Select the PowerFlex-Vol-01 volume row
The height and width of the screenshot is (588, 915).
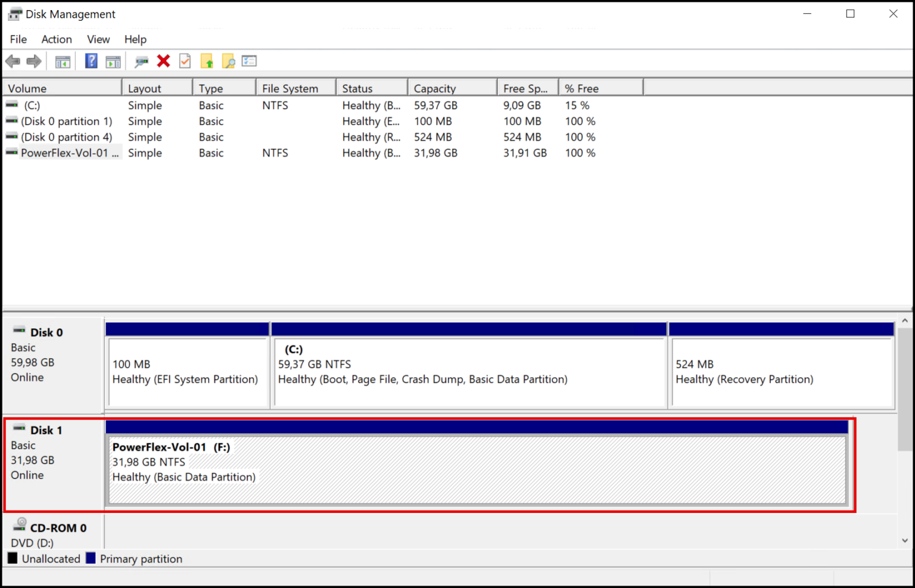point(70,153)
